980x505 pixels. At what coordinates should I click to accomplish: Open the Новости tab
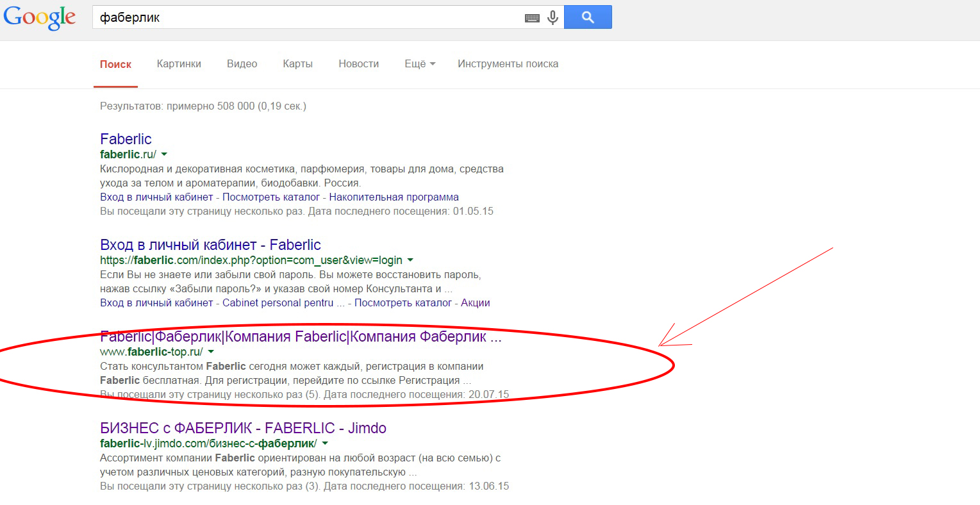(x=358, y=64)
